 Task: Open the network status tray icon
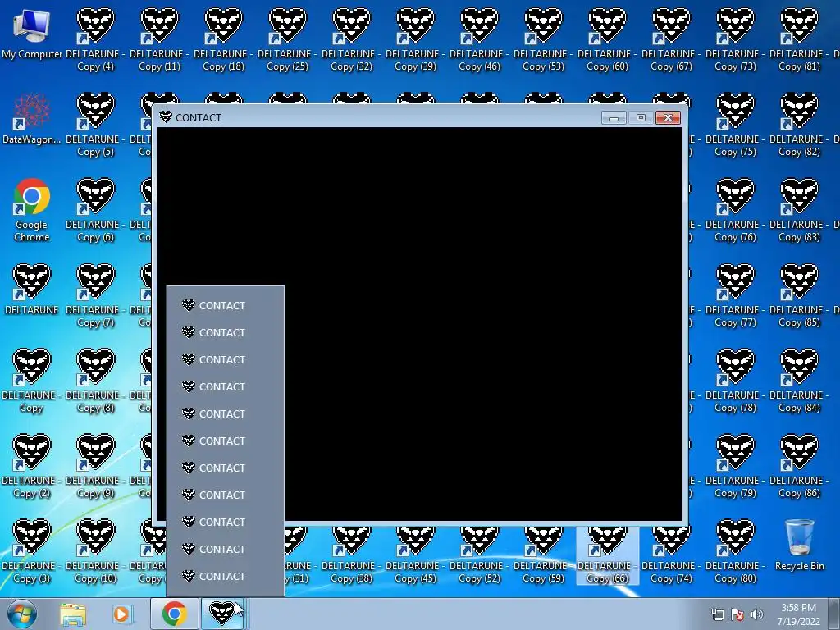(x=717, y=614)
